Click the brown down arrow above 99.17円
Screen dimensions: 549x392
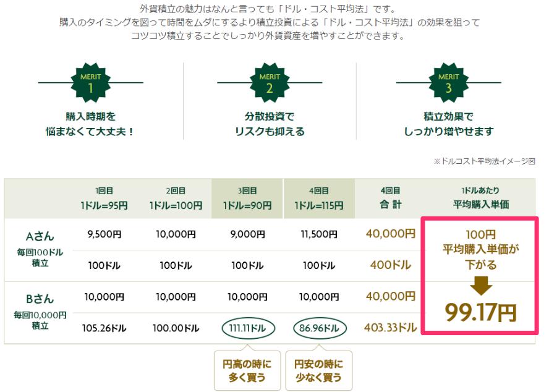481,286
